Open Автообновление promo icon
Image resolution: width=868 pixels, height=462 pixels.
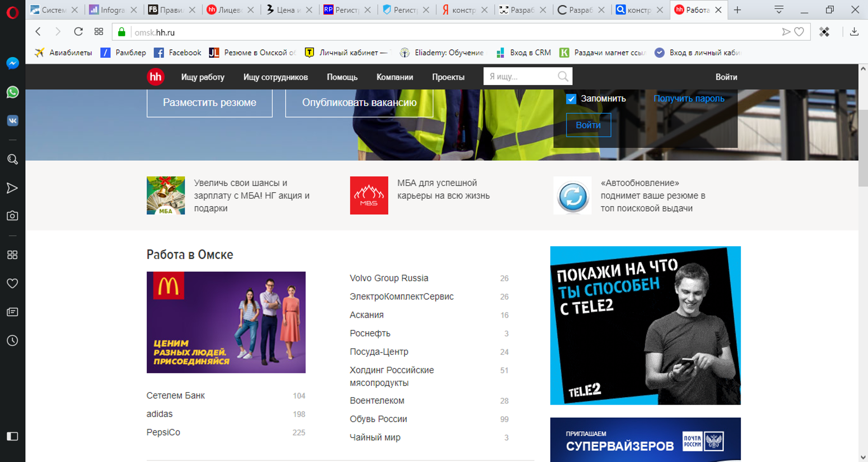[572, 195]
